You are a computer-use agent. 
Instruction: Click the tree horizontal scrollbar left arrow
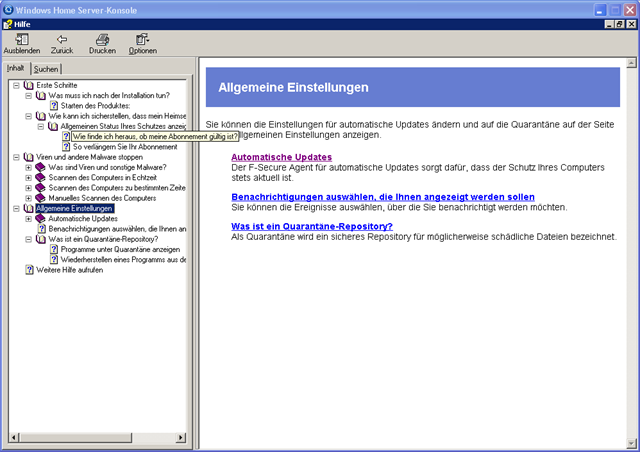[13, 437]
